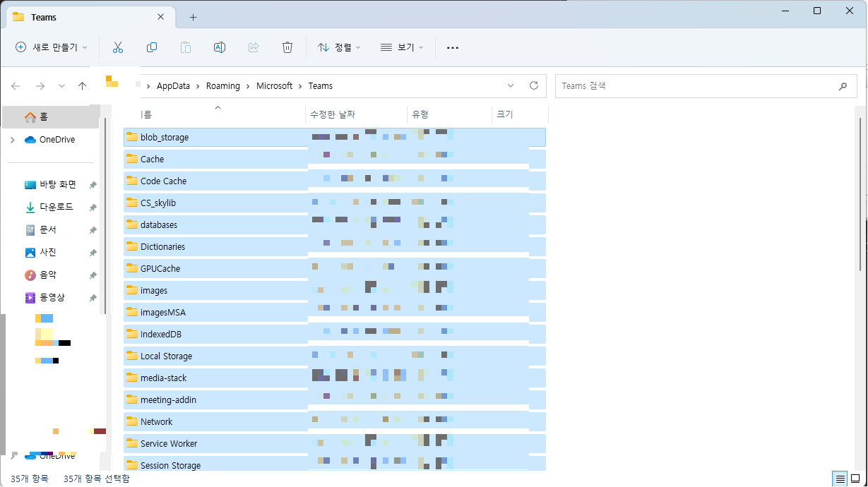Share the selected folders
This screenshot has height=487, width=868.
pos(254,47)
